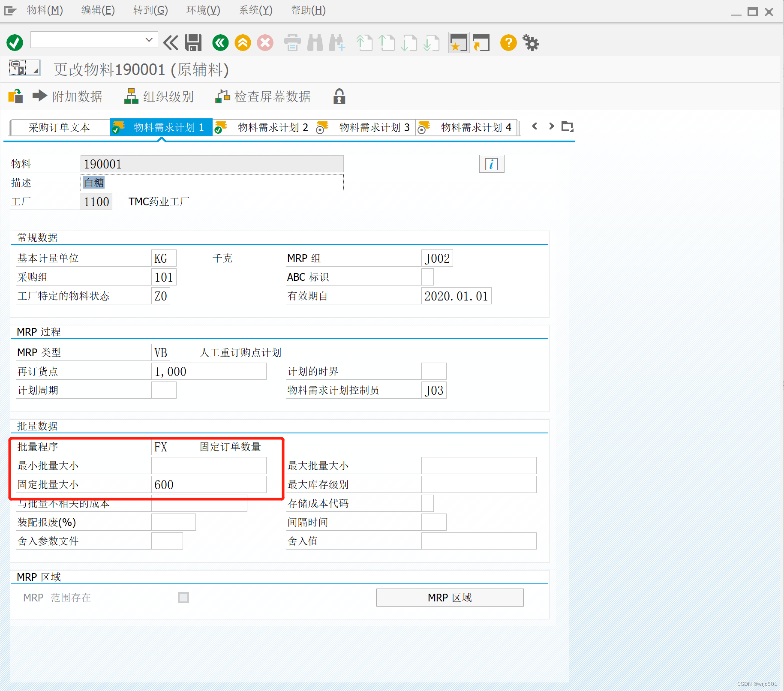Click the 装配报废(%) field
This screenshot has height=691, width=784.
click(174, 522)
